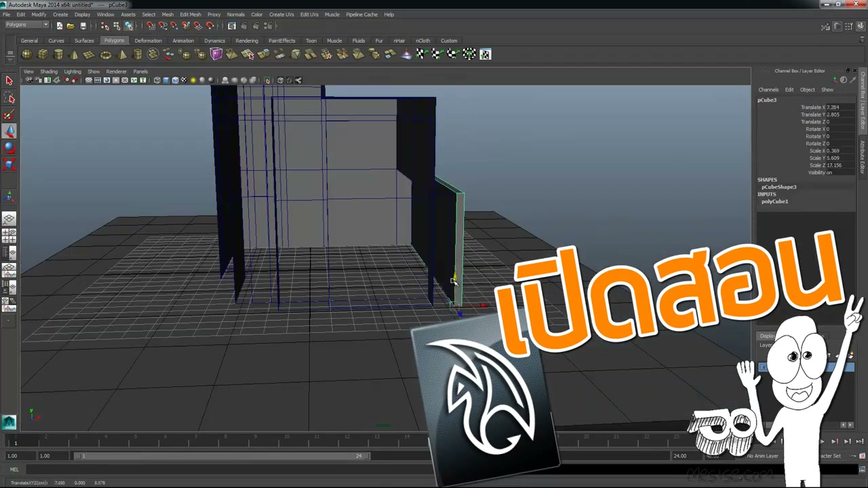The image size is (868, 488).
Task: Switch to the Curves shelf tab
Action: click(56, 41)
